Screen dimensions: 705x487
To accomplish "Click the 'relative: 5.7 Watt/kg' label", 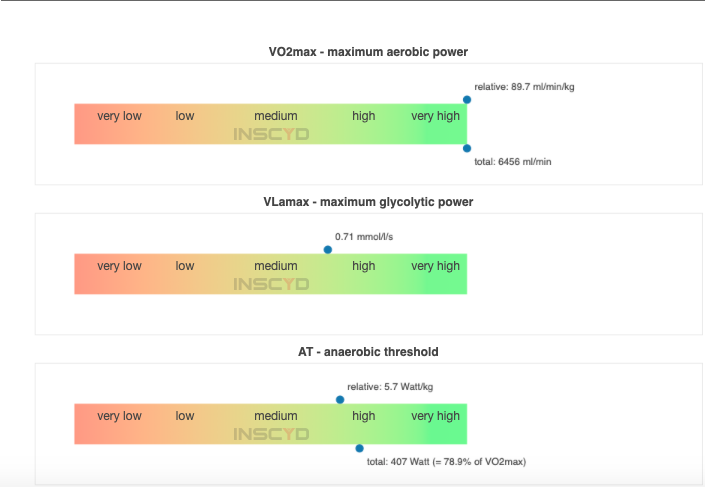I will [388, 386].
